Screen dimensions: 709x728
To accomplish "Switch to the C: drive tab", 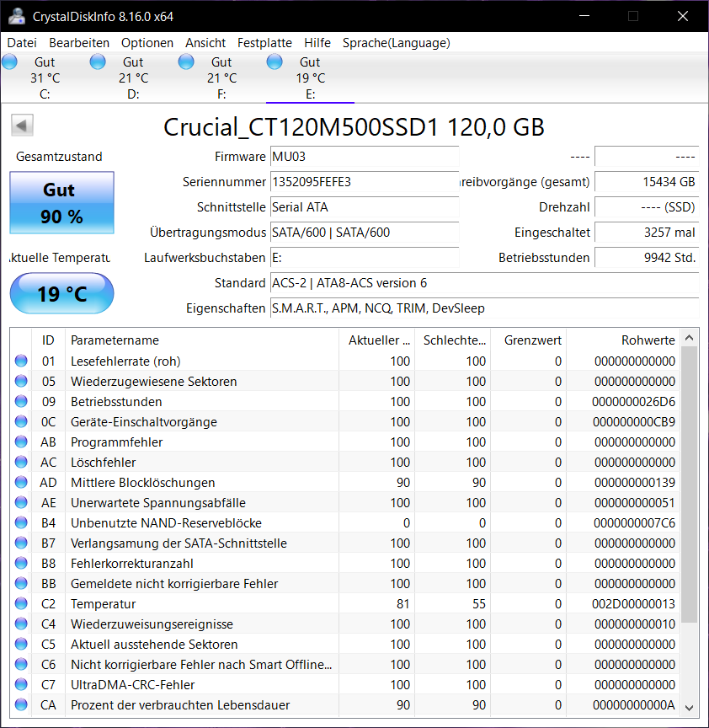I will 45,78.
